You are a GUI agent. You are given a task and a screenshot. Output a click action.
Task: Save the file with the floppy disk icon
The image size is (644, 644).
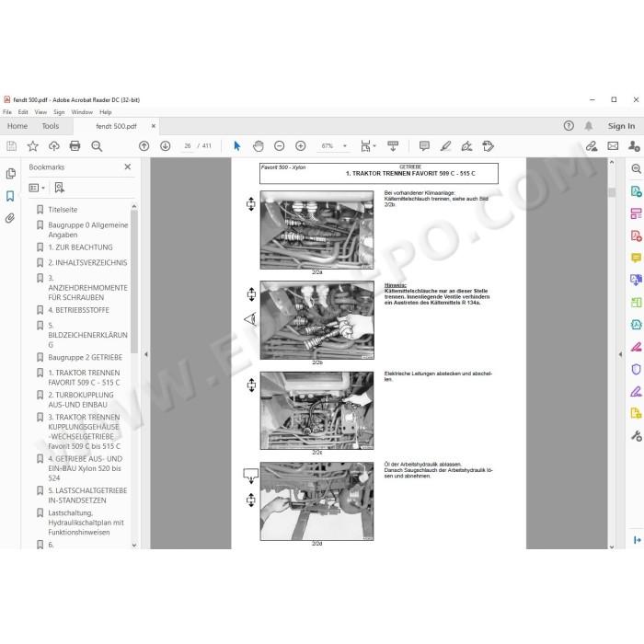click(x=11, y=145)
